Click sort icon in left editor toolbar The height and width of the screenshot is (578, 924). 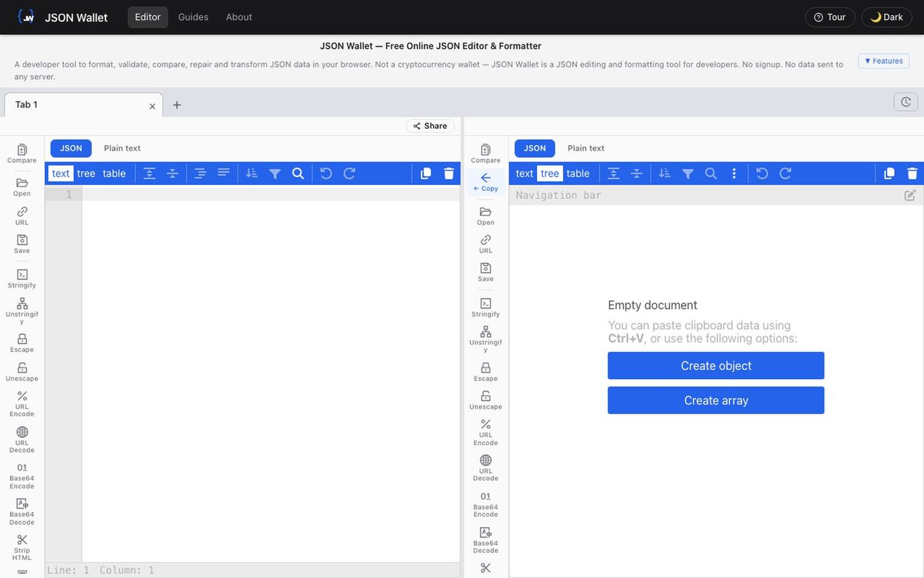pyautogui.click(x=251, y=173)
